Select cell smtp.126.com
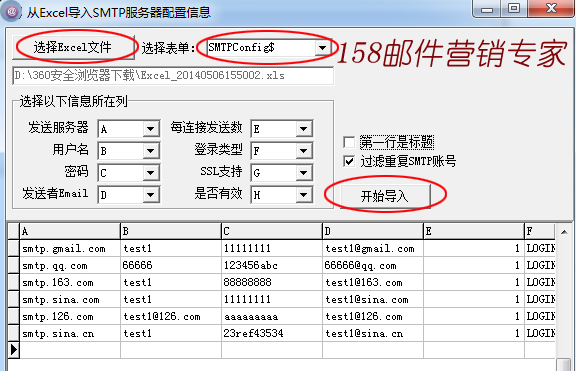 [x=70, y=316]
